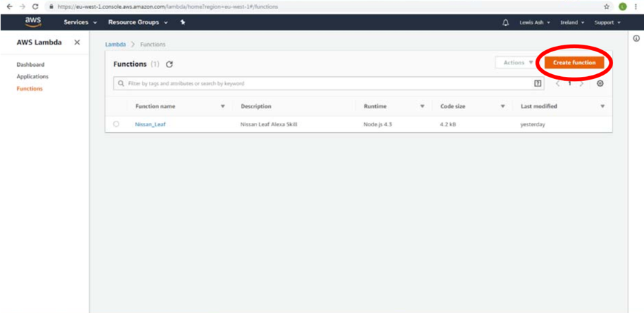Go to previous page arrow

coord(558,84)
